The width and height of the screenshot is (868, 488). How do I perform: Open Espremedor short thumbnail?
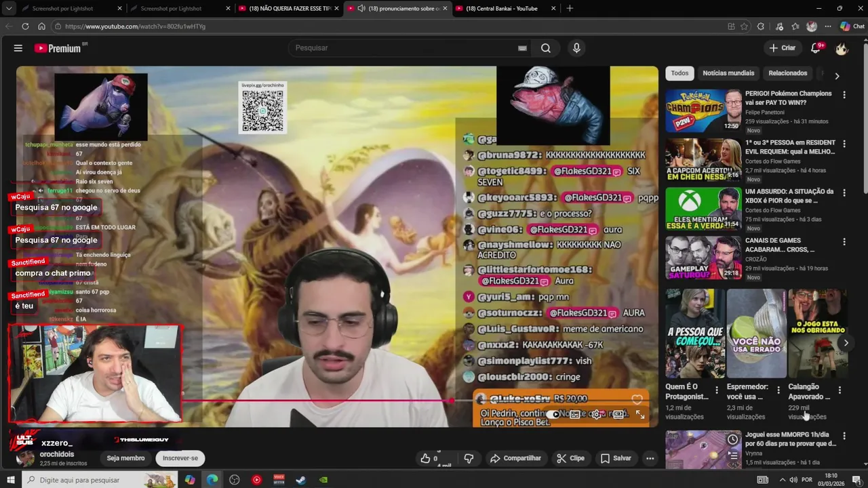(756, 333)
